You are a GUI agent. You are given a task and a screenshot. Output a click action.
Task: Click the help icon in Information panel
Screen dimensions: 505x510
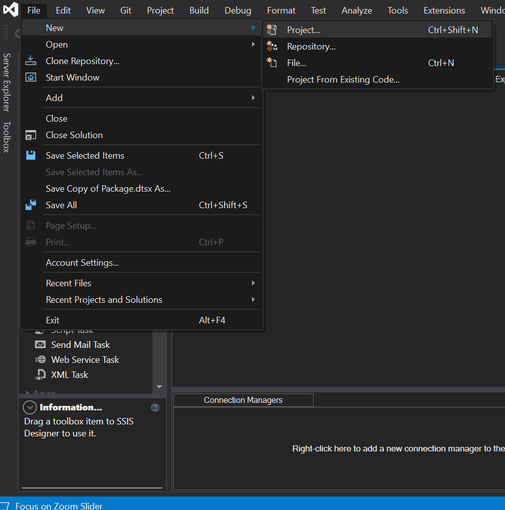155,407
